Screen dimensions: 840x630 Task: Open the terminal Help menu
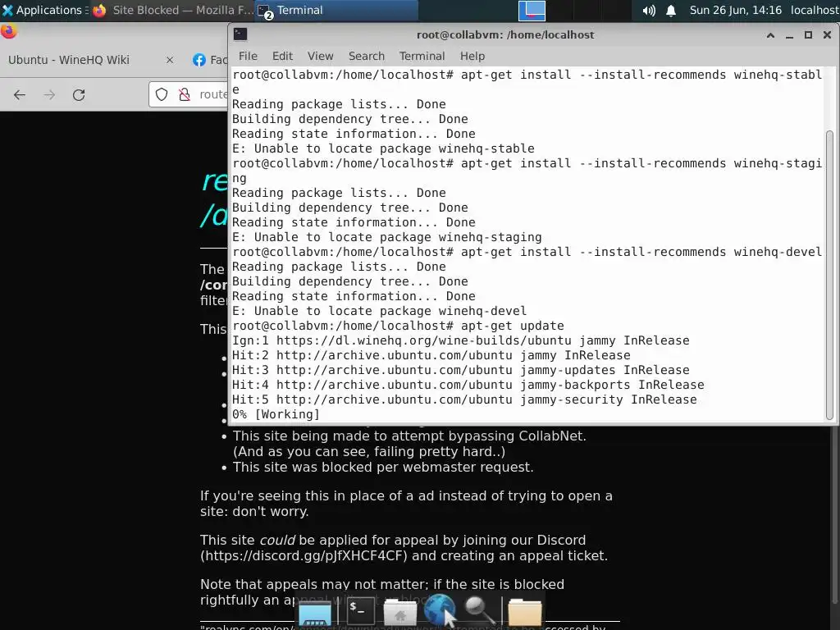472,57
